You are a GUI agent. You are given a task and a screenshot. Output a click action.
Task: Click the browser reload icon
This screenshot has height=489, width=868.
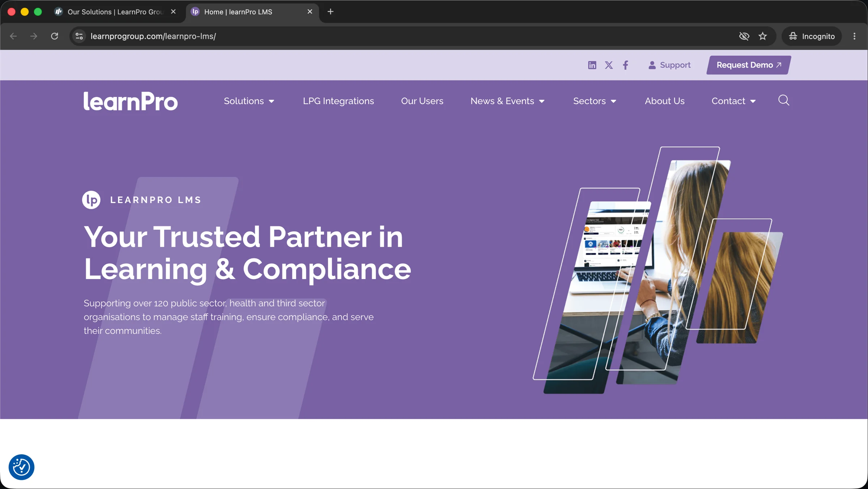pyautogui.click(x=55, y=36)
